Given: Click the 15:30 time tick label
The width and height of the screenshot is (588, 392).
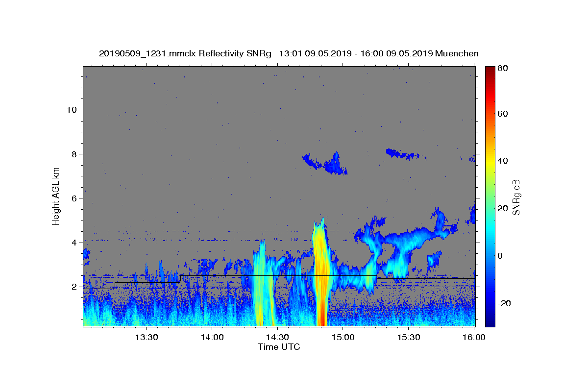Looking at the screenshot, I should (409, 337).
